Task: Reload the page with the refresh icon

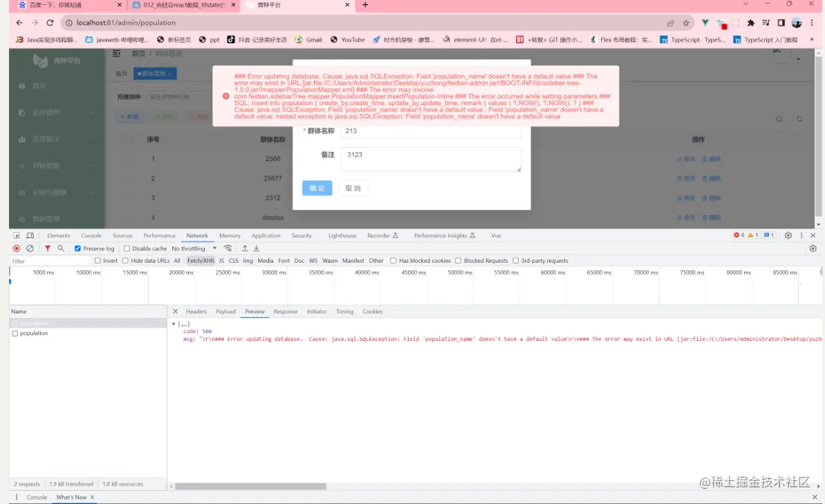Action: (50, 23)
